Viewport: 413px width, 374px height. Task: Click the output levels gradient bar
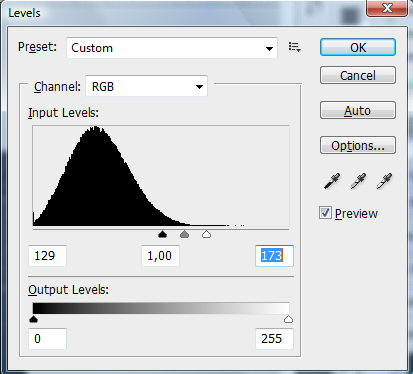coord(161,308)
